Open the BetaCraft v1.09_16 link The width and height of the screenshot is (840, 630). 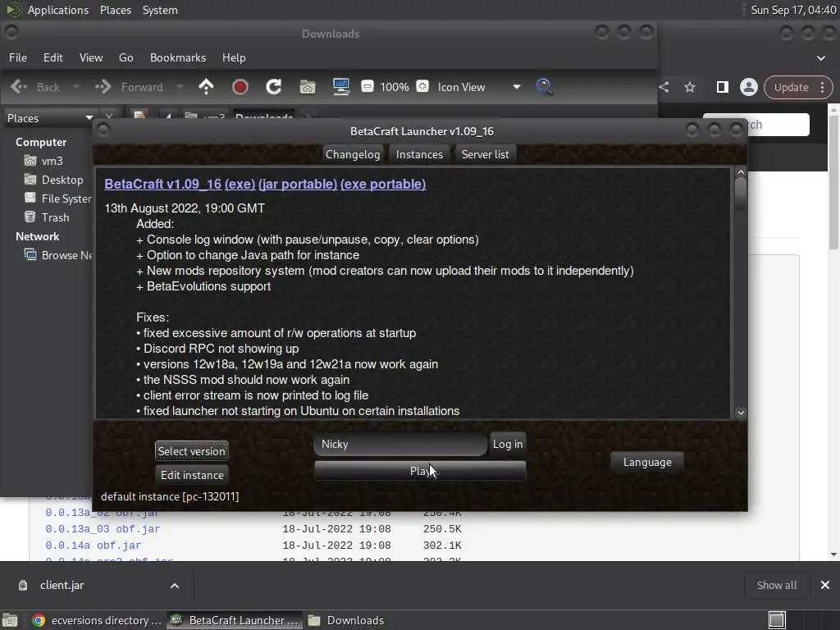tap(163, 184)
